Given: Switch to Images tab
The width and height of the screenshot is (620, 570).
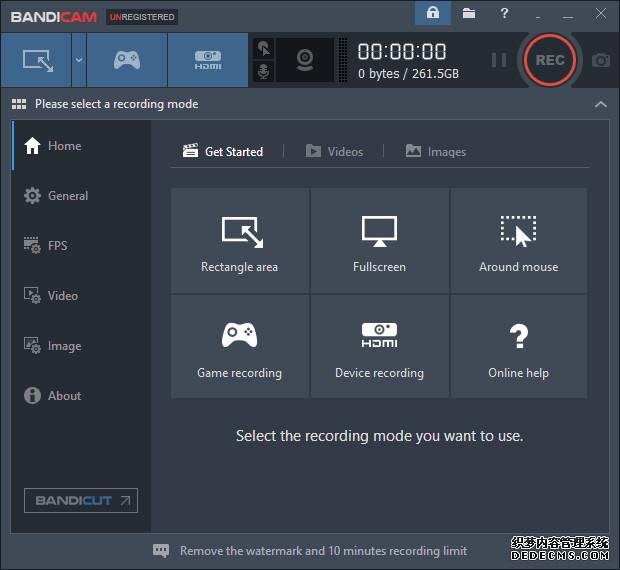Looking at the screenshot, I should pyautogui.click(x=436, y=151).
